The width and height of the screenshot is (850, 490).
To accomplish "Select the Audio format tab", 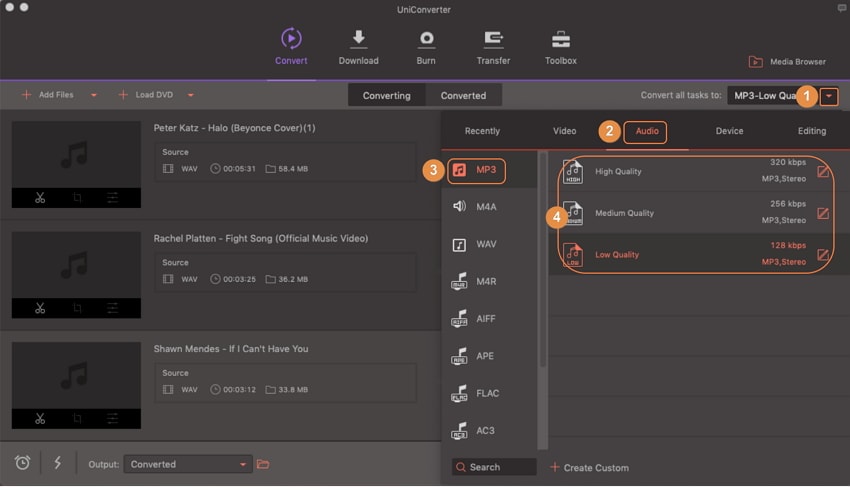I will click(x=647, y=131).
